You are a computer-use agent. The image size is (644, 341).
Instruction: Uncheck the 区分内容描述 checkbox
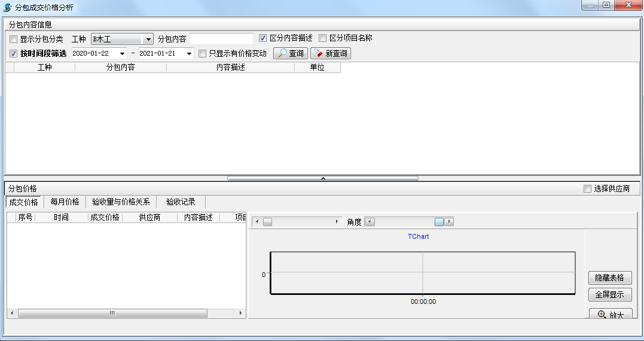click(263, 38)
